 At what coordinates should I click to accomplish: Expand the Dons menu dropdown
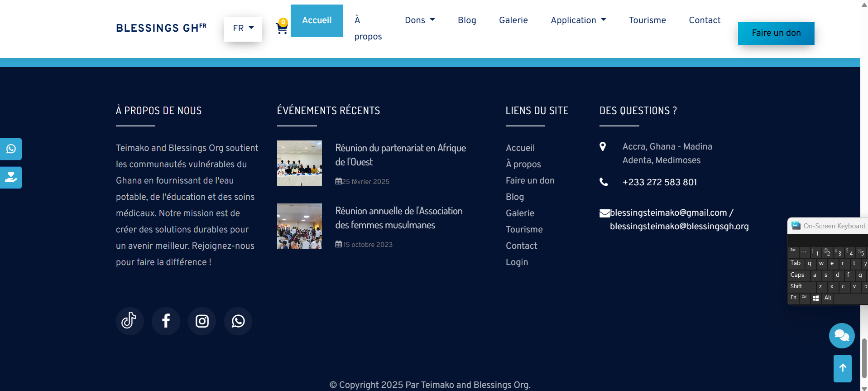[x=420, y=20]
